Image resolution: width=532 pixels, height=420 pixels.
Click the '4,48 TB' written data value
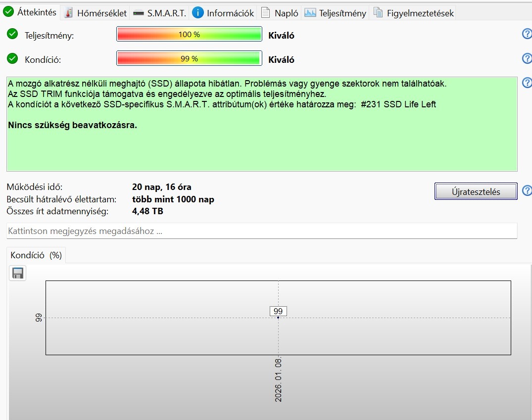[147, 211]
